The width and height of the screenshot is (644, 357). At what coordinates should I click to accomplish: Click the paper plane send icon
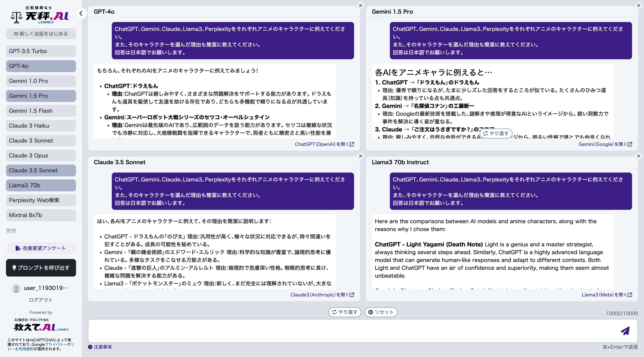tap(625, 331)
